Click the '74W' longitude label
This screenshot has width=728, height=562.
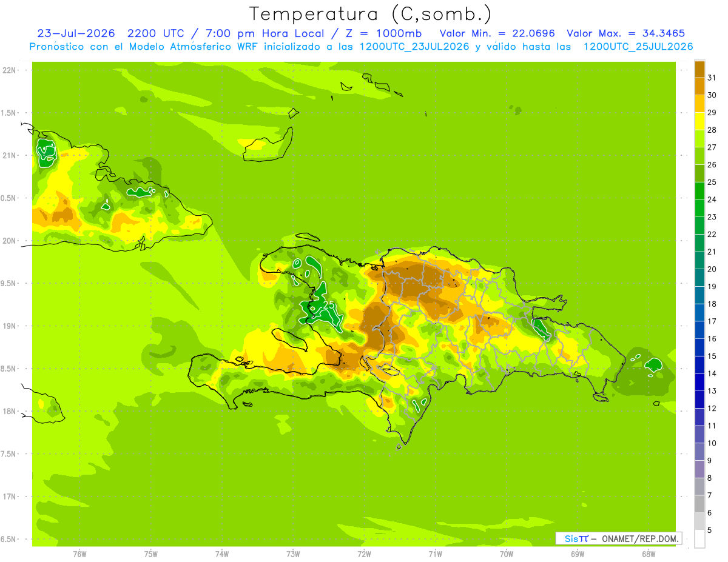[x=222, y=554]
